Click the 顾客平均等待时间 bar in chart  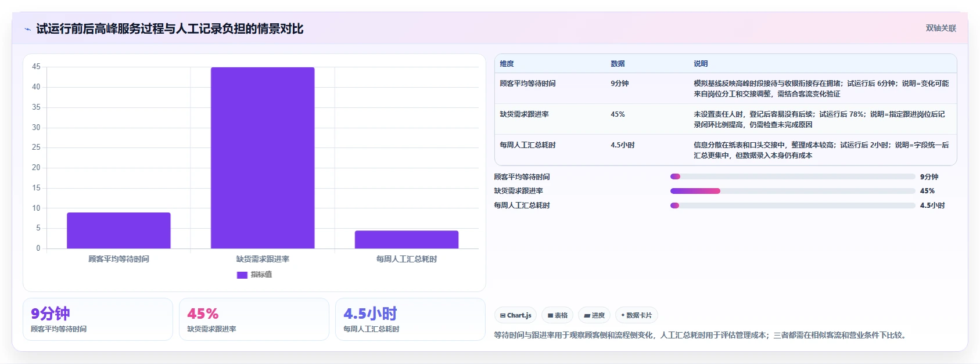pyautogui.click(x=119, y=230)
